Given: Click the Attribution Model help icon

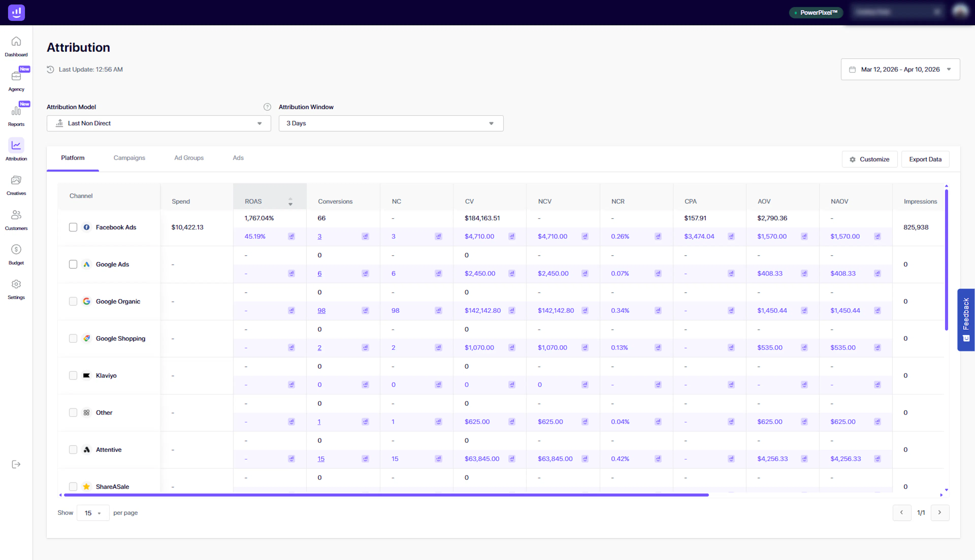Looking at the screenshot, I should (x=267, y=107).
